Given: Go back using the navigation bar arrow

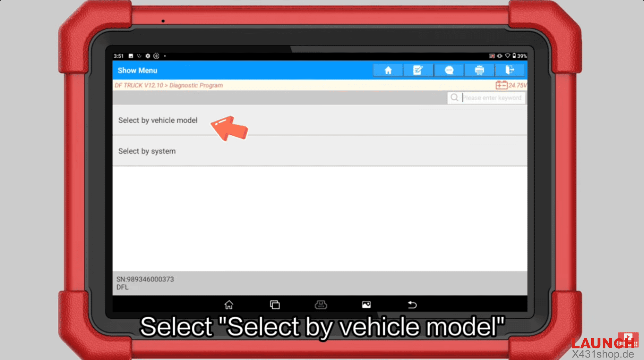Looking at the screenshot, I should click(x=412, y=305).
